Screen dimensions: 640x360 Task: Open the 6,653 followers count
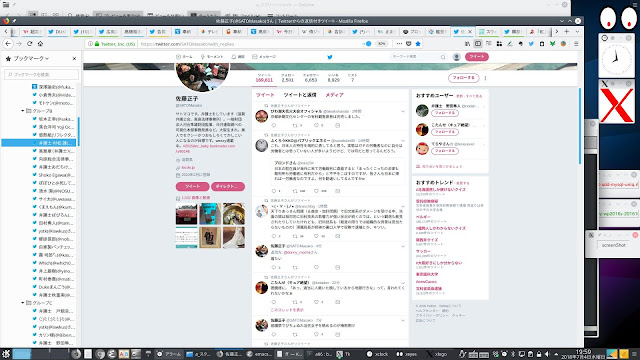[x=311, y=78]
